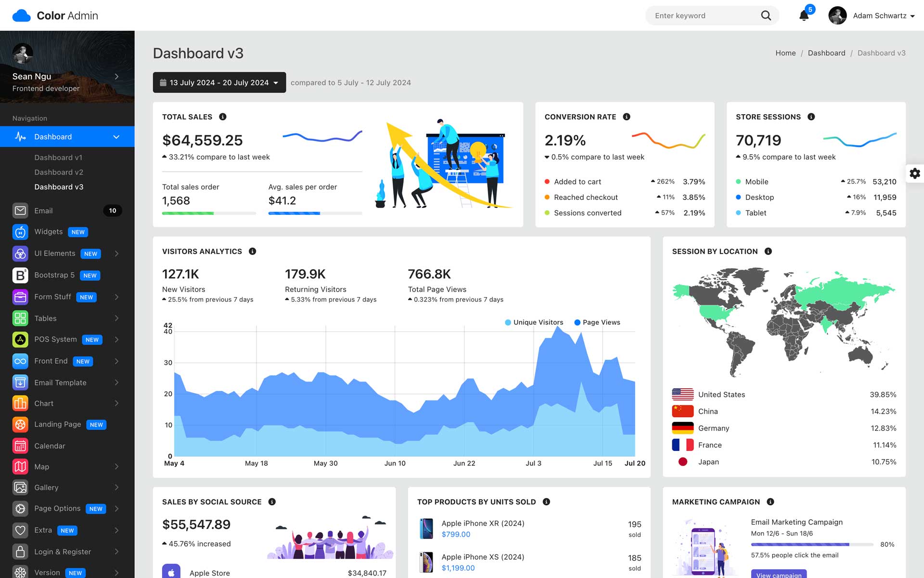
Task: Click the keyword search field
Action: tap(703, 16)
